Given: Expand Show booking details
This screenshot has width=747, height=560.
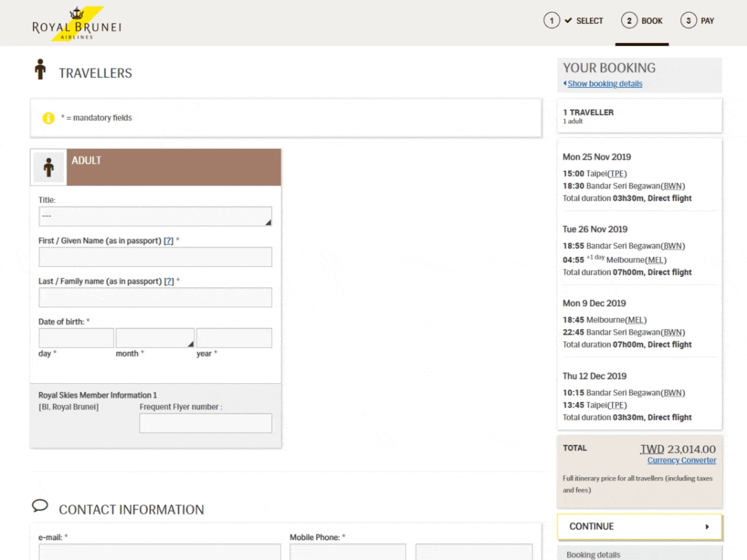Looking at the screenshot, I should coord(605,84).
